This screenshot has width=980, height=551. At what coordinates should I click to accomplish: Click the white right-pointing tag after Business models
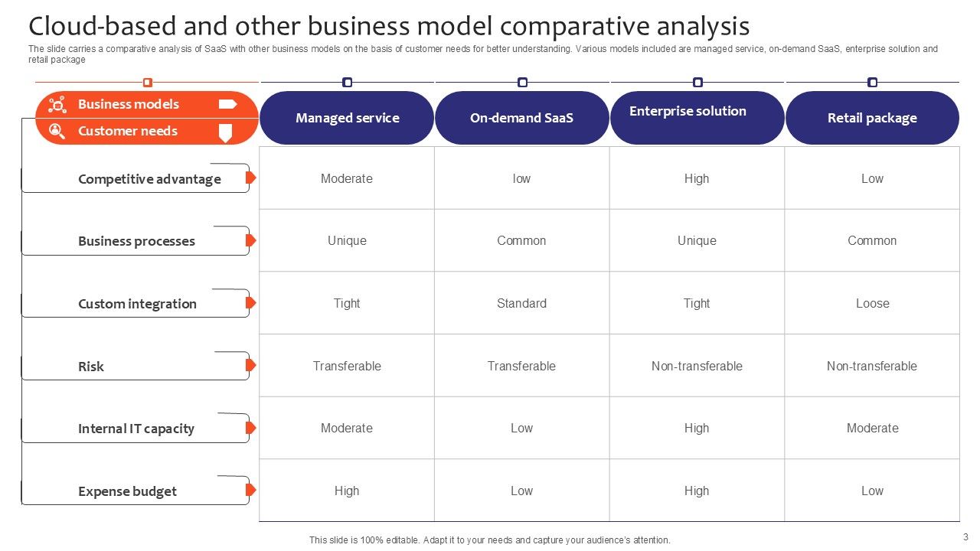pos(227,104)
